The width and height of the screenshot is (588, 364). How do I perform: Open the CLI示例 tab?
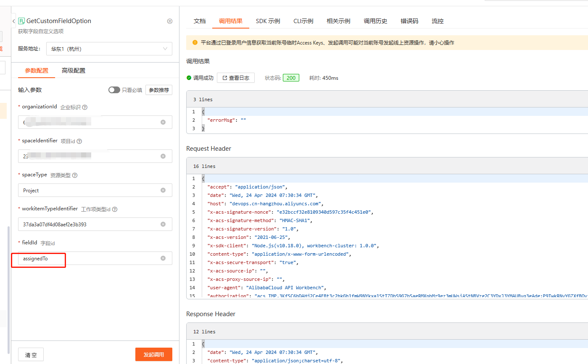(x=303, y=21)
